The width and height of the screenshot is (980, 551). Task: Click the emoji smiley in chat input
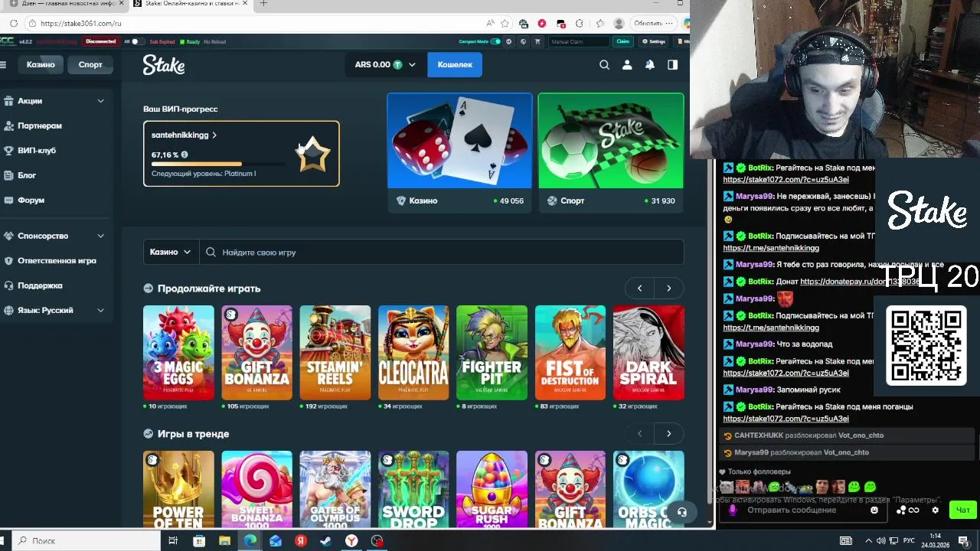point(874,510)
